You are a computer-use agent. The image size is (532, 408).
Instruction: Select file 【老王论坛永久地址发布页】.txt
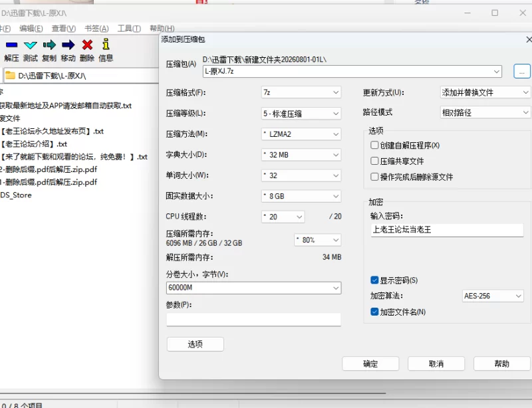tap(52, 132)
